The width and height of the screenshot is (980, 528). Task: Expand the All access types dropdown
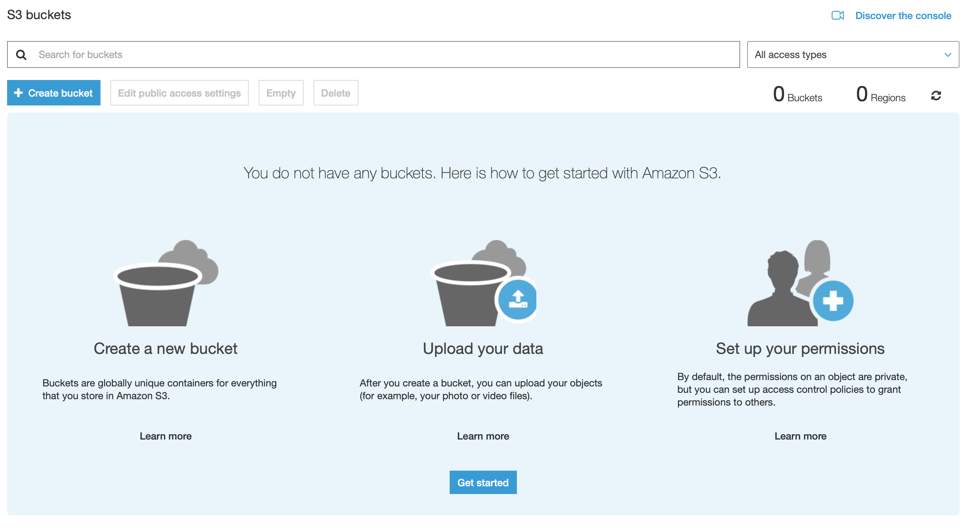(852, 55)
